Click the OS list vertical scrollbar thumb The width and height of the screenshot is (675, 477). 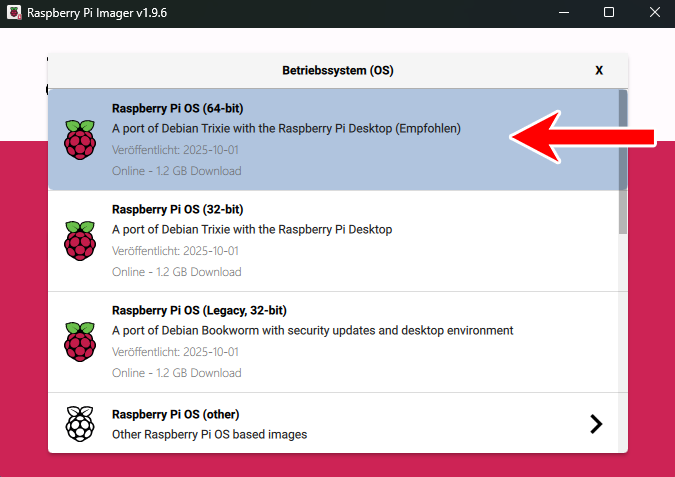622,138
